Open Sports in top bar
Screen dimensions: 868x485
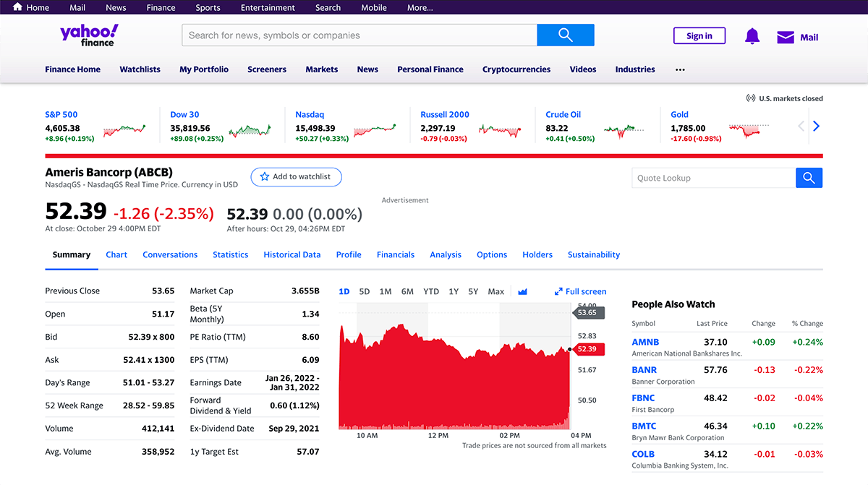(208, 7)
